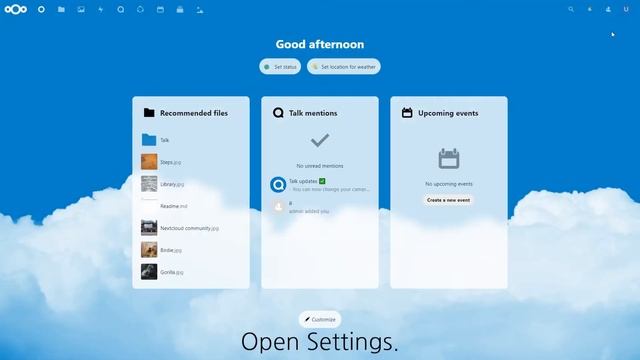Open the contacts menu icon
Screen dimensions: 640x360
(608, 9)
